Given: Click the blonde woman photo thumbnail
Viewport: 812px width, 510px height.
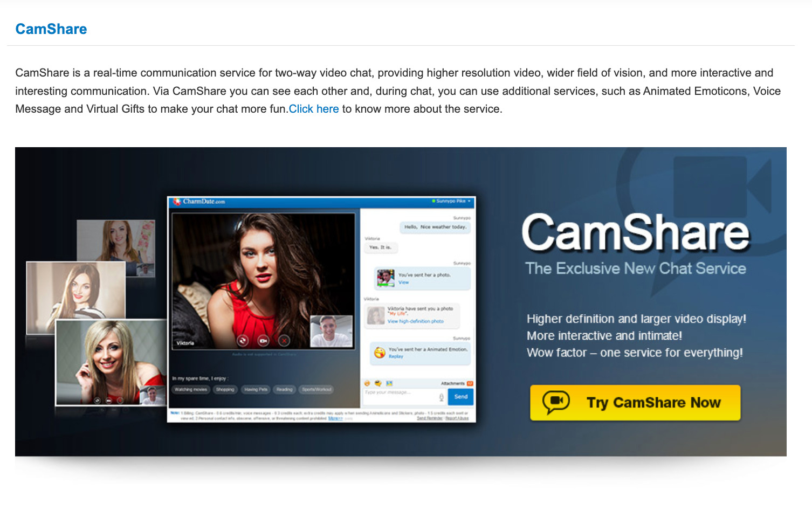Looking at the screenshot, I should (x=111, y=362).
